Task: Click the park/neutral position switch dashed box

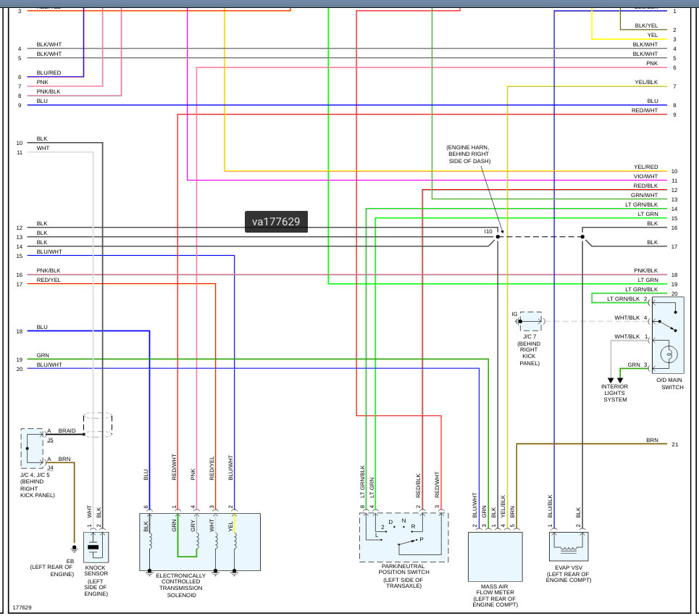Action: 404,537
